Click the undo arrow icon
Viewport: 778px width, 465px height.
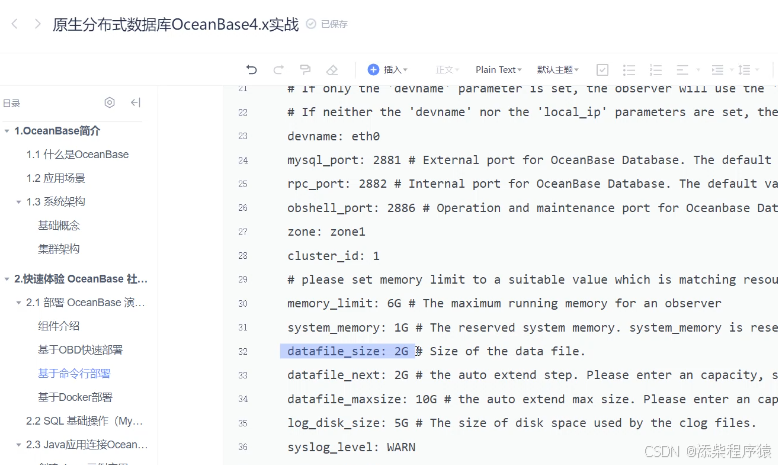coord(252,70)
